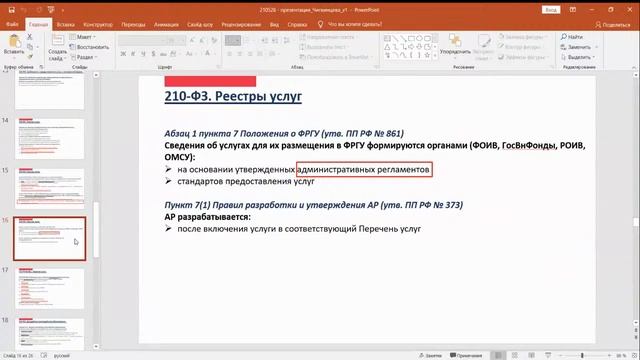Switch to the Slide Show (Слайд-шоу) tab
The height and width of the screenshot is (360, 640).
pos(200,24)
